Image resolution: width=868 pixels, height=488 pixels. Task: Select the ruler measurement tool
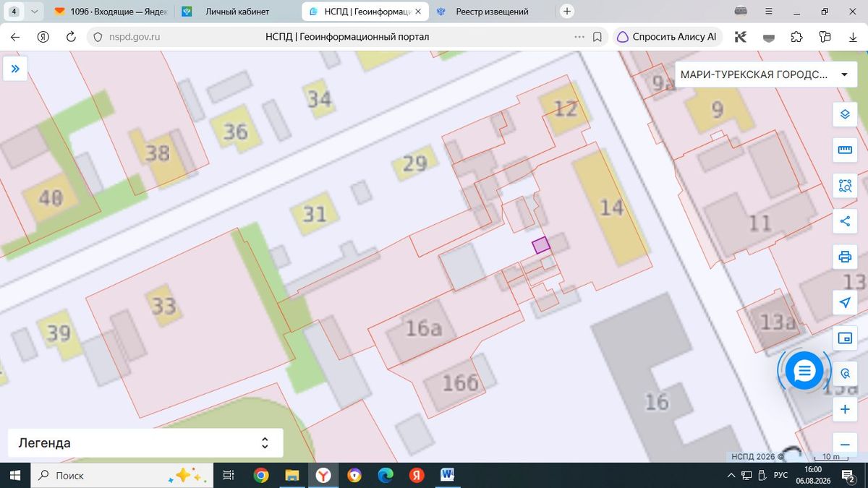point(844,150)
